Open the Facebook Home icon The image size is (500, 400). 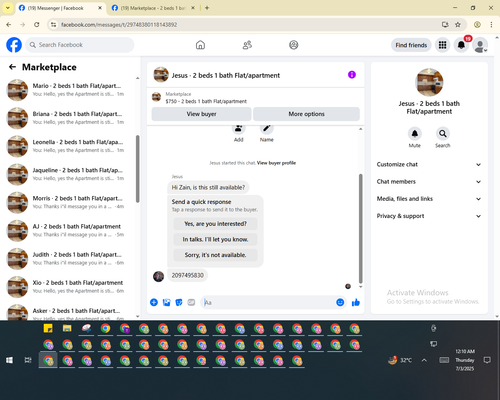click(200, 45)
